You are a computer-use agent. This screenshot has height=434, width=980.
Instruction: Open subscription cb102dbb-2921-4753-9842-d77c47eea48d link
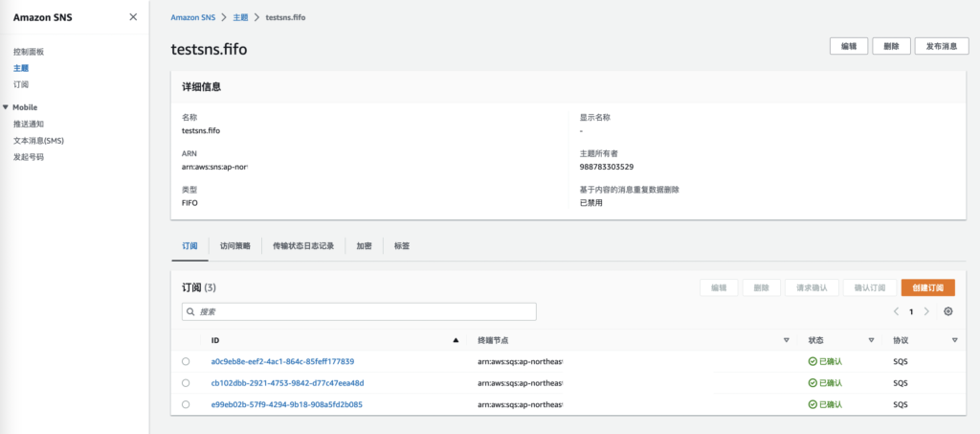287,382
